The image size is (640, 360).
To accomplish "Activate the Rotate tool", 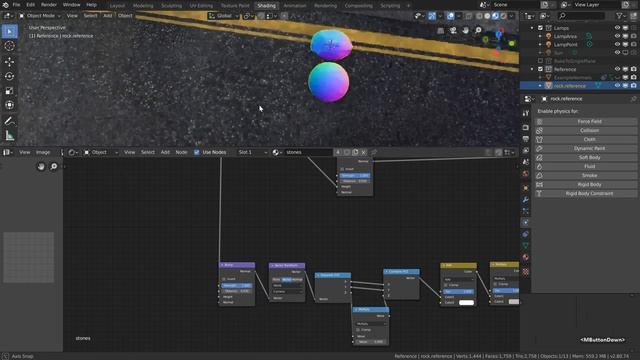I will (x=9, y=76).
